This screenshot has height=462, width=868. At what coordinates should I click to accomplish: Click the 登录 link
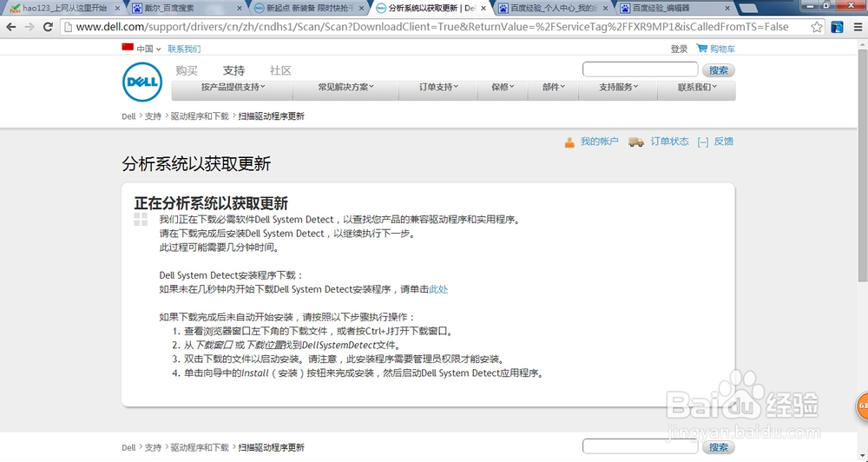[679, 49]
